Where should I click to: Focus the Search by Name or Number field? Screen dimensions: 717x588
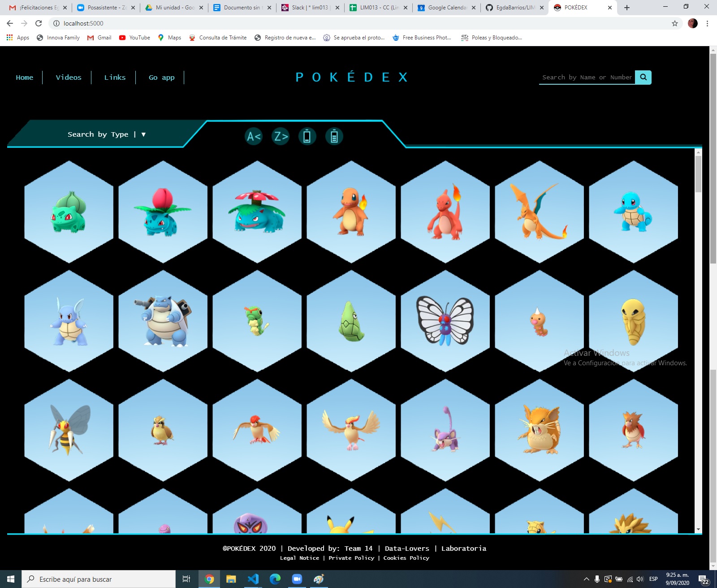click(587, 77)
